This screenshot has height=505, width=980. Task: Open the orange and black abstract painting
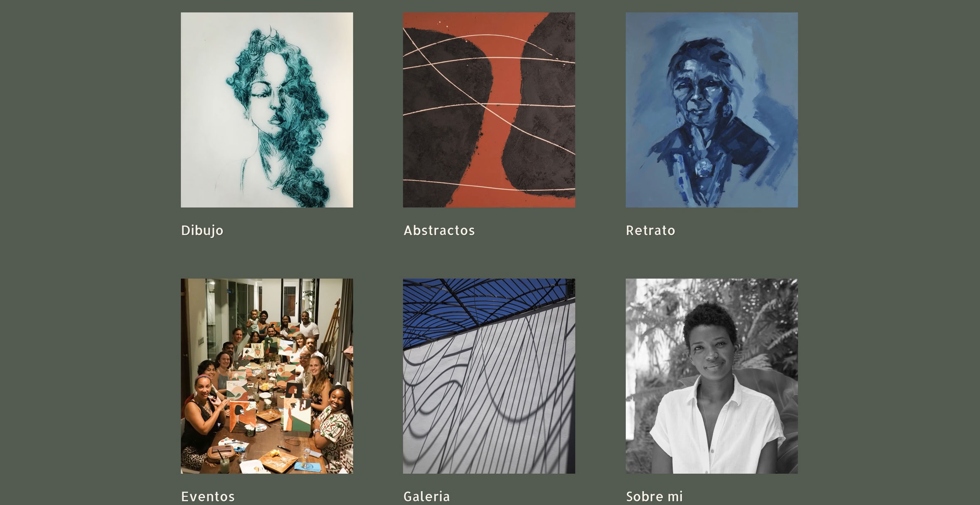pos(489,110)
